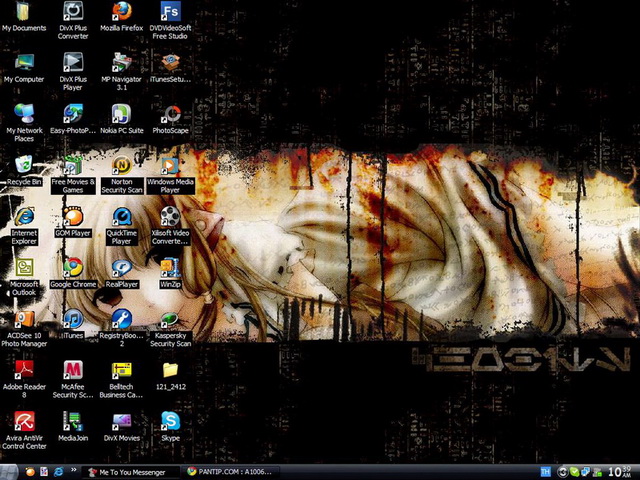
Task: Open iTunes desktop shortcut
Action: tap(73, 319)
